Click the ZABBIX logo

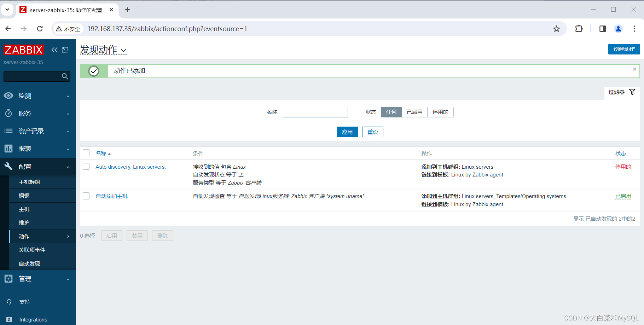[x=23, y=50]
